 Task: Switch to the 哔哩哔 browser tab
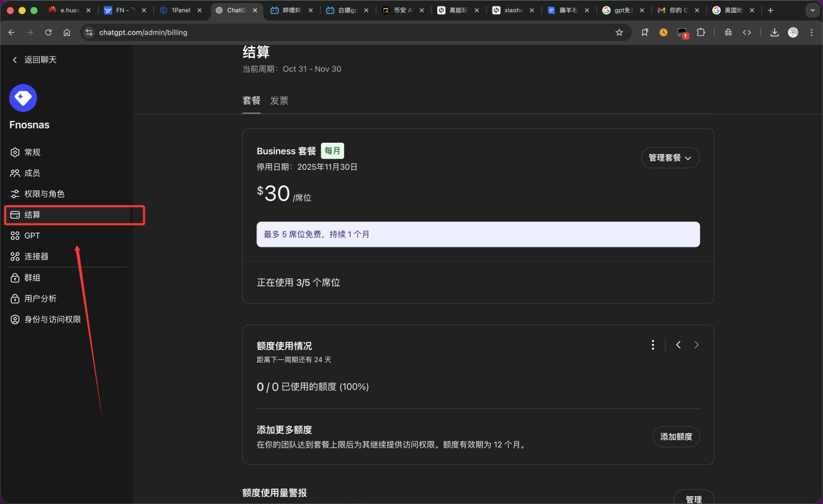tap(293, 10)
